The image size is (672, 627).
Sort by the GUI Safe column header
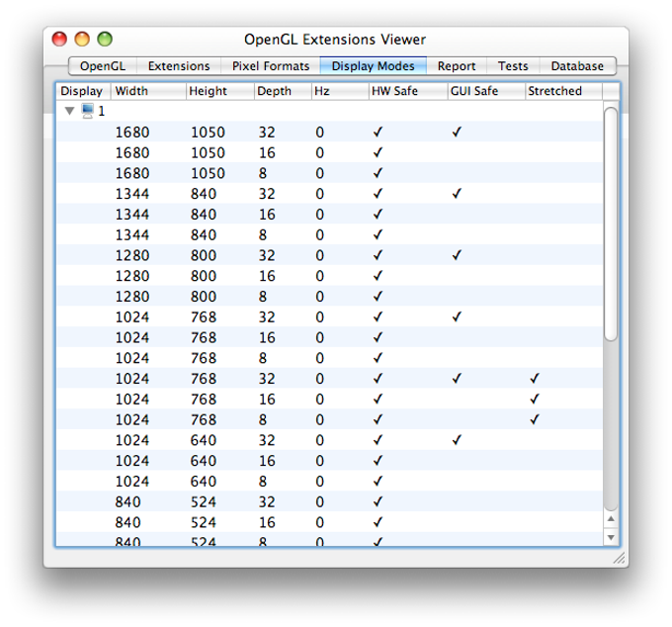point(486,91)
